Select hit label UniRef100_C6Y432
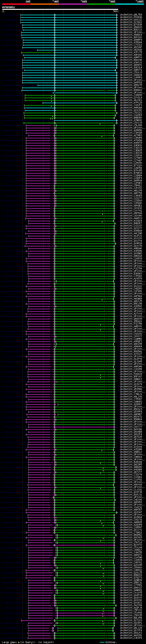Viewport: 146px width, 644px height. (x=131, y=208)
